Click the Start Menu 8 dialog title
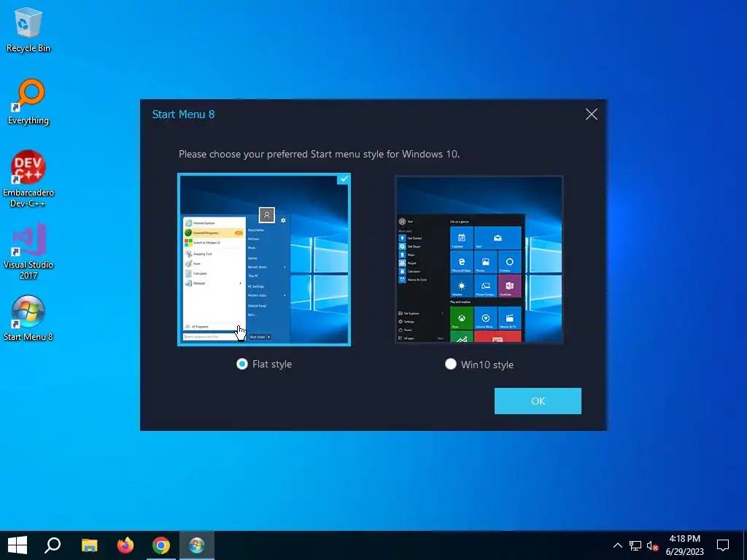747x560 pixels. click(183, 114)
